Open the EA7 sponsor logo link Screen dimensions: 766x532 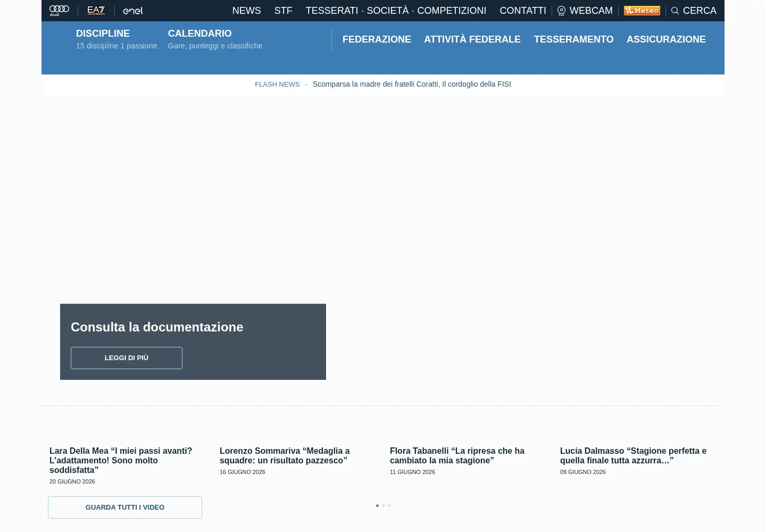click(96, 11)
